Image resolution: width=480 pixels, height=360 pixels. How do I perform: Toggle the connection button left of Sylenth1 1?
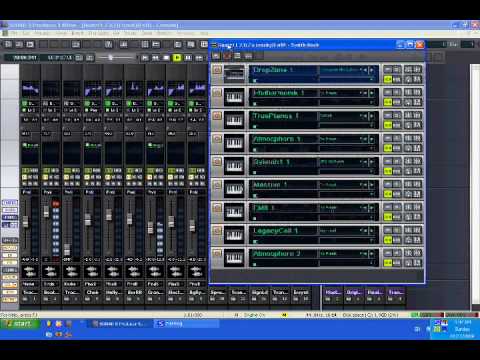[x=217, y=162]
